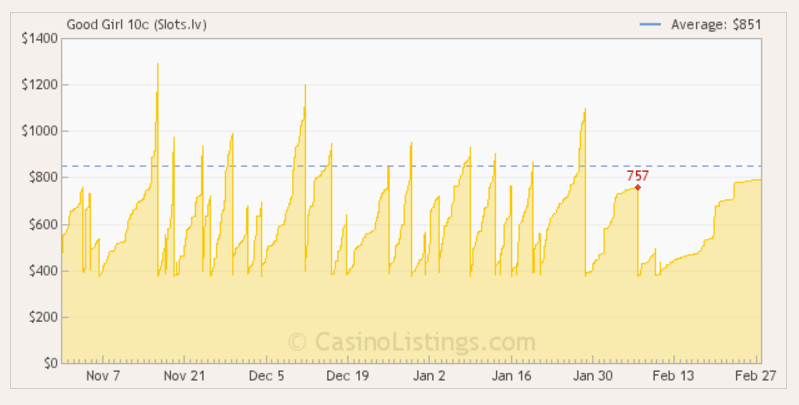Click the $200 y-axis label
The image size is (799, 405).
pyautogui.click(x=42, y=317)
